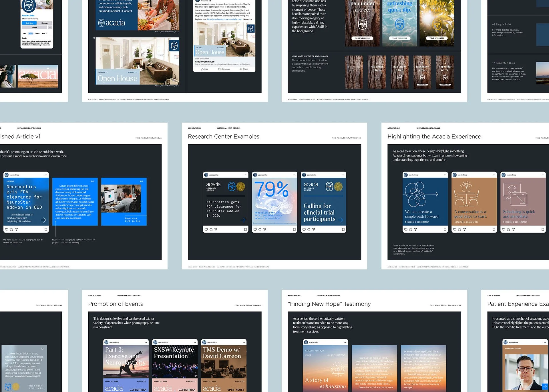The image size is (549, 392).
Task: Click Comment on Facebook Open House post
Action: pyautogui.click(x=224, y=69)
